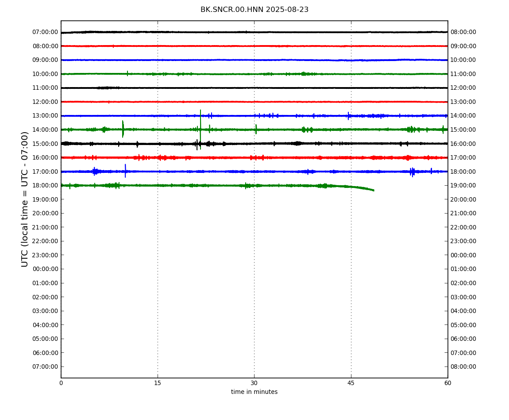Click left-axis label 00:00:00

[46, 269]
